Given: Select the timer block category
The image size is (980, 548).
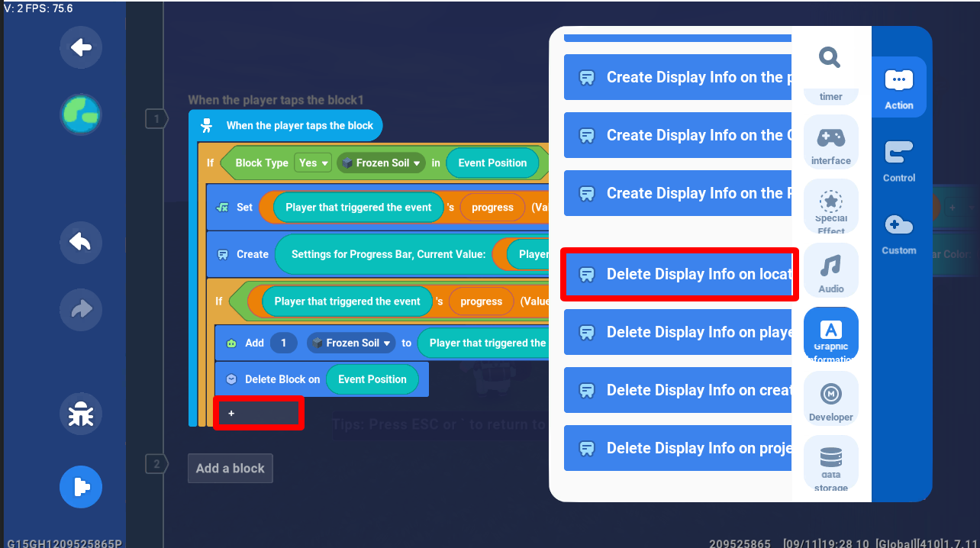Looking at the screenshot, I should click(x=831, y=95).
